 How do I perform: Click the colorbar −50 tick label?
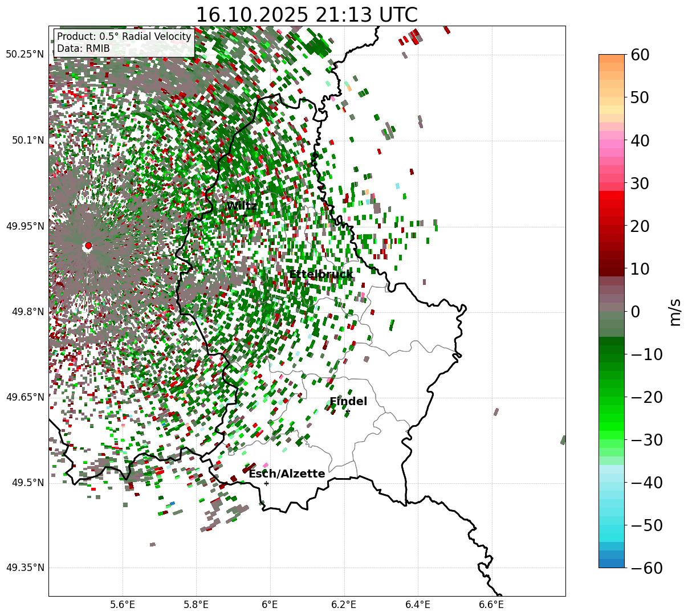point(646,525)
